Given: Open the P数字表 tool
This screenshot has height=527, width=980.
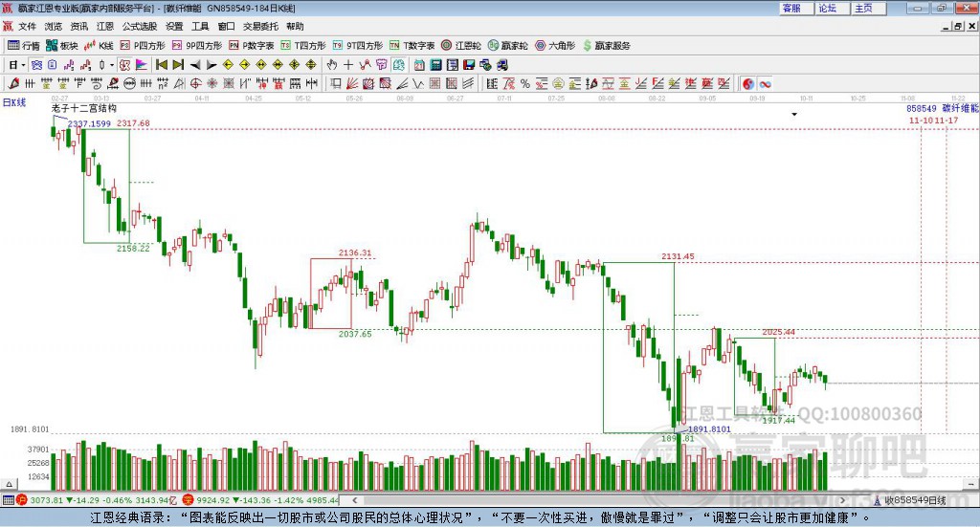Looking at the screenshot, I should [252, 46].
